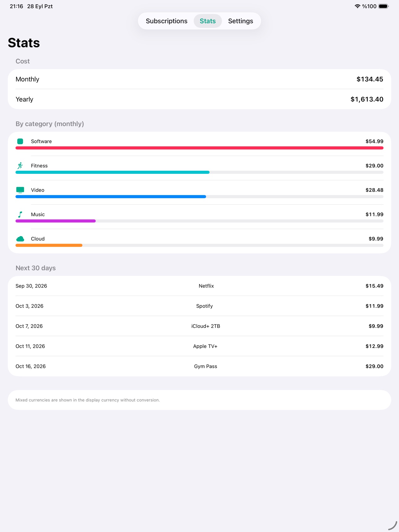The image size is (399, 532).
Task: Click the Cloud category label
Action: point(38,239)
